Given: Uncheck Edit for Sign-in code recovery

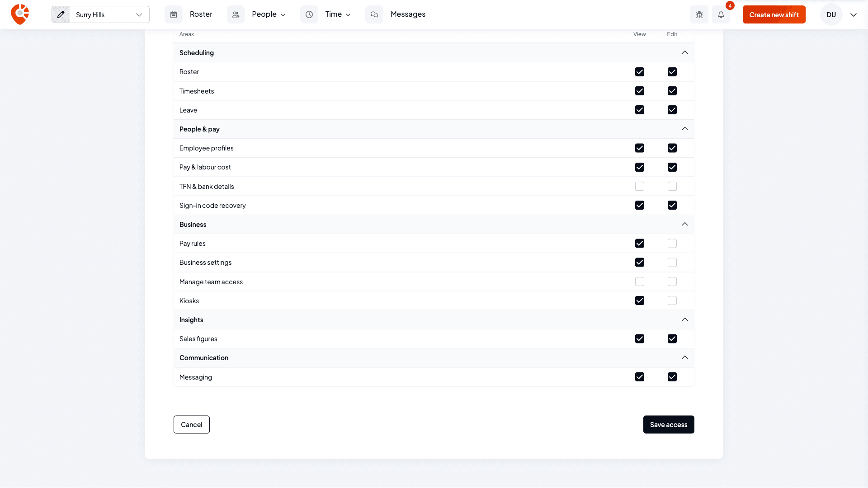Looking at the screenshot, I should pos(672,205).
